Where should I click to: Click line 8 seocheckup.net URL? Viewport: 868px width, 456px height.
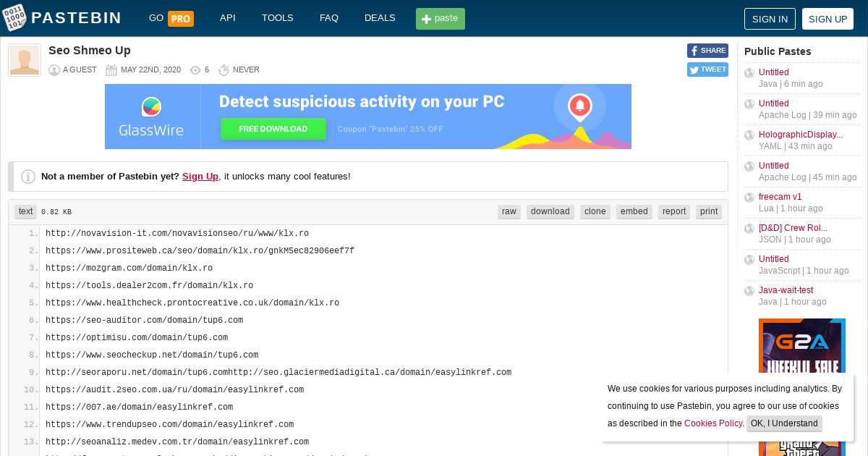pos(152,355)
